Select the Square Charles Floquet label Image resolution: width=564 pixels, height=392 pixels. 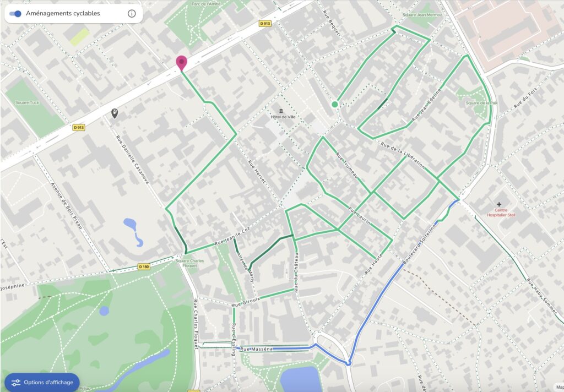tap(190, 263)
